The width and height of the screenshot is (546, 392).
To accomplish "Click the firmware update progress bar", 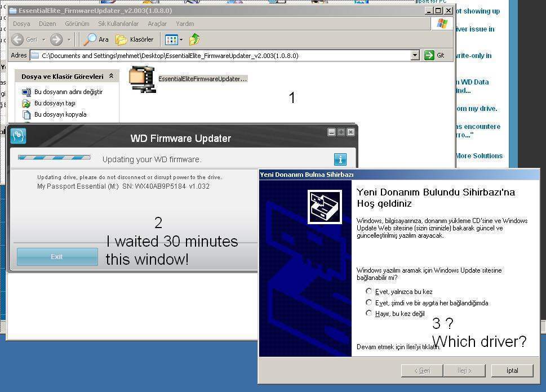I will click(54, 158).
